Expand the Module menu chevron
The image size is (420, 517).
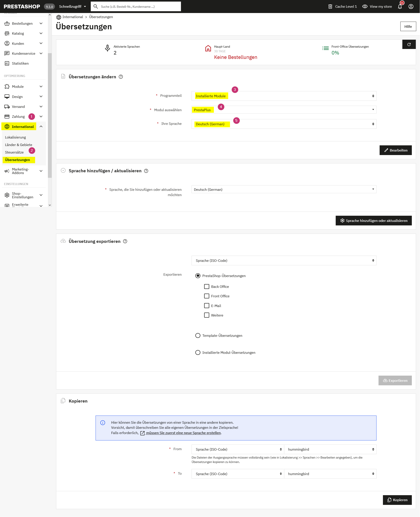[41, 86]
